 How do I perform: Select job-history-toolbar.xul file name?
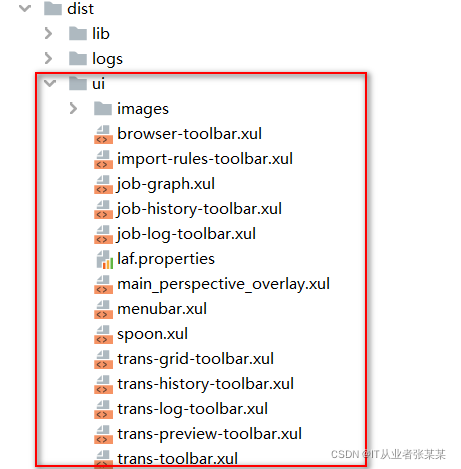click(x=199, y=209)
